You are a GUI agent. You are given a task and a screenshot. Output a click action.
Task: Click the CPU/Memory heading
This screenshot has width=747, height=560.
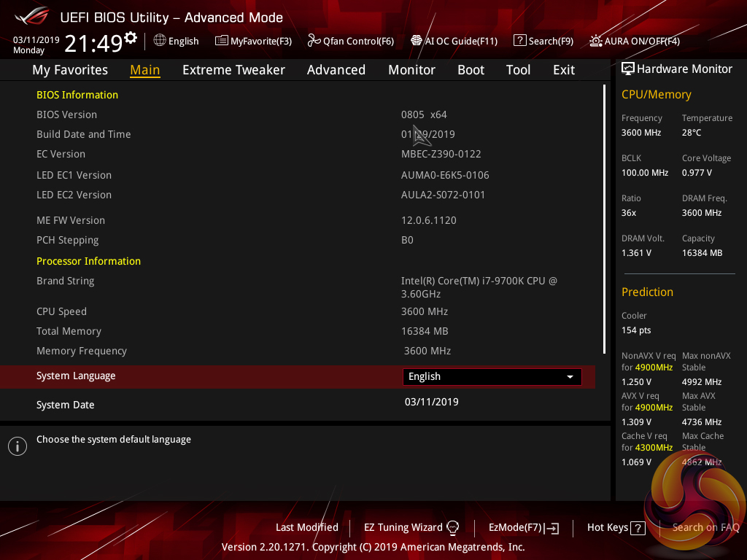pos(656,94)
